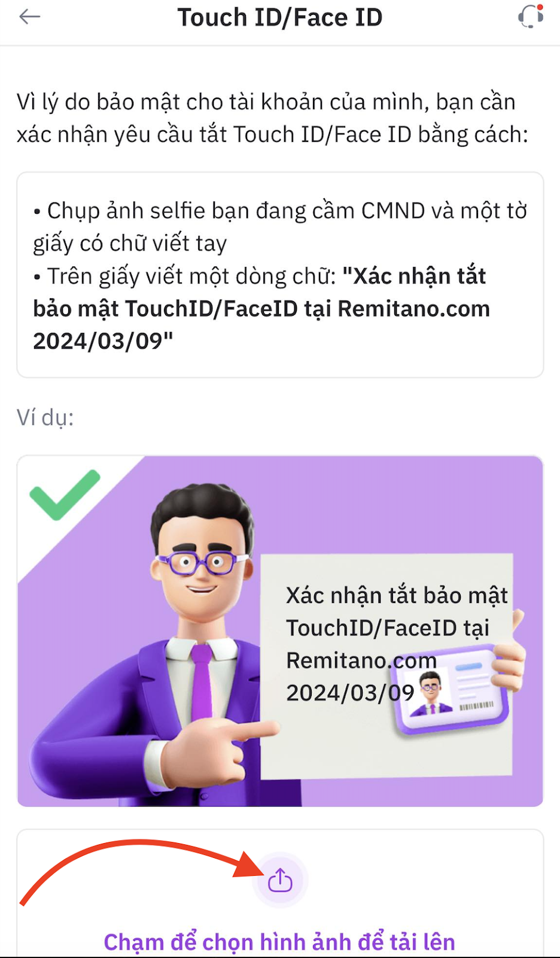The height and width of the screenshot is (958, 560).
Task: Go back using the left arrow
Action: (x=29, y=17)
